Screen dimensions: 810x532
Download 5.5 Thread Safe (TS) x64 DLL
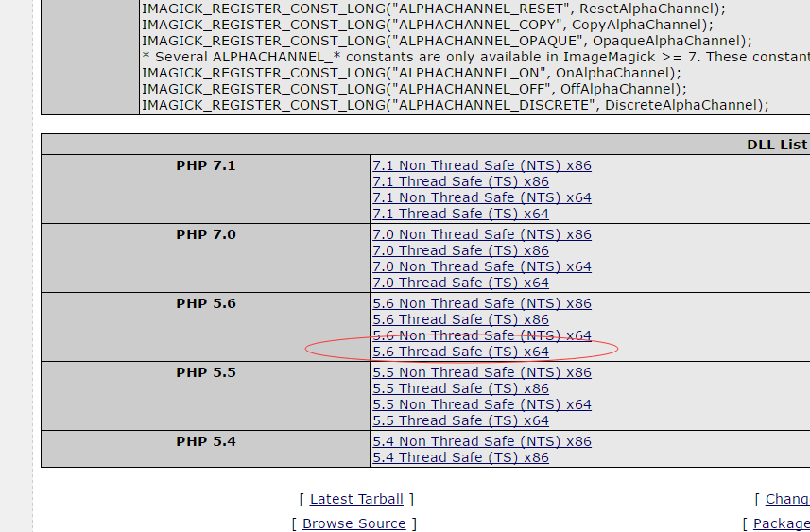(x=461, y=420)
